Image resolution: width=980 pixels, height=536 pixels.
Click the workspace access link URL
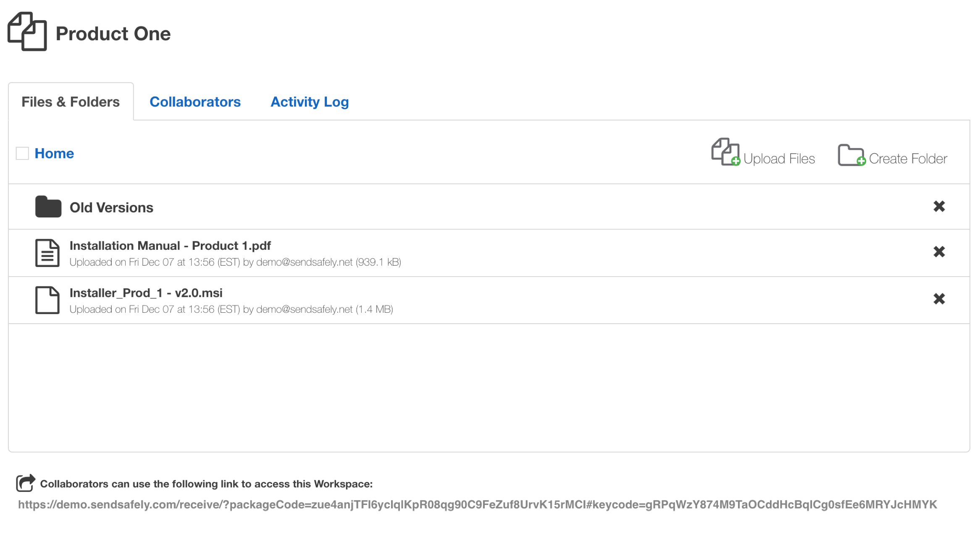tap(477, 505)
